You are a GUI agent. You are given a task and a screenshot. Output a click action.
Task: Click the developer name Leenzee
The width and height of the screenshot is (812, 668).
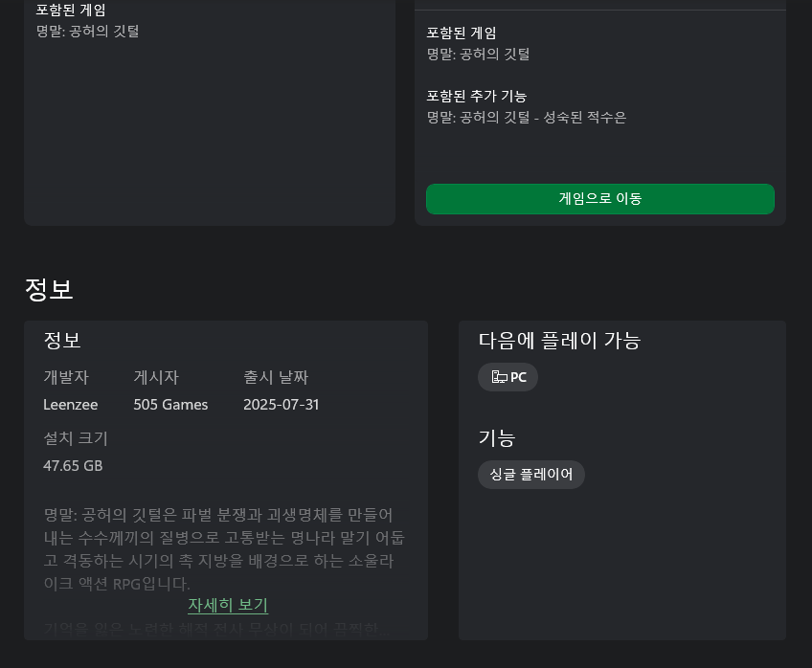pos(71,405)
